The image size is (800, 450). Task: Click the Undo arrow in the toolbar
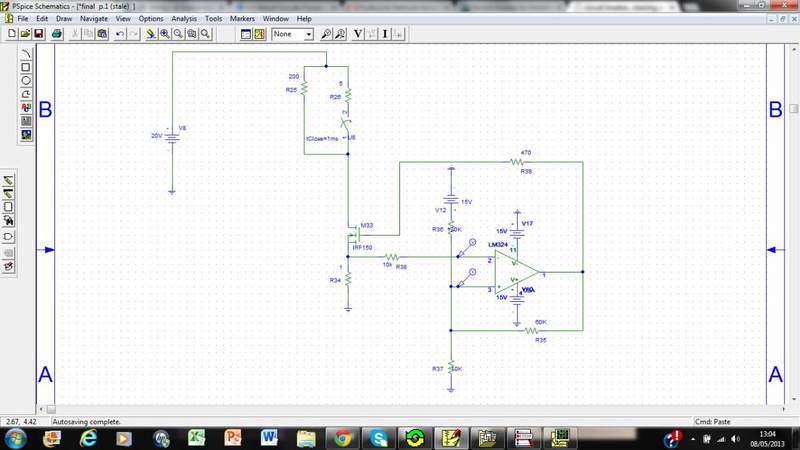pos(120,33)
